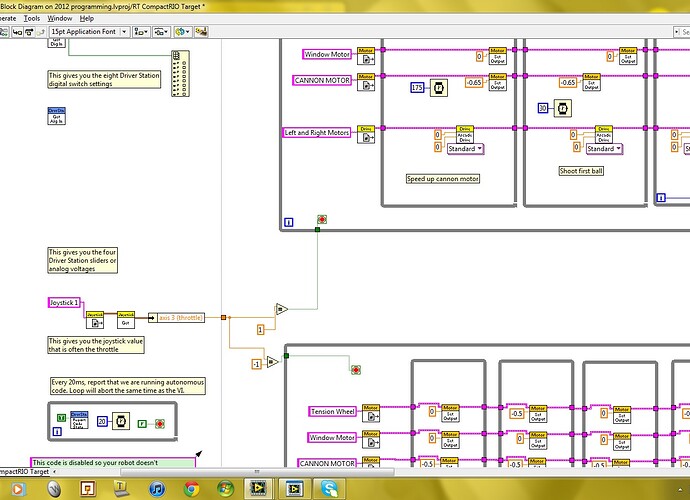
Task: Click the loop iteration terminal in upper loop
Action: [x=289, y=222]
